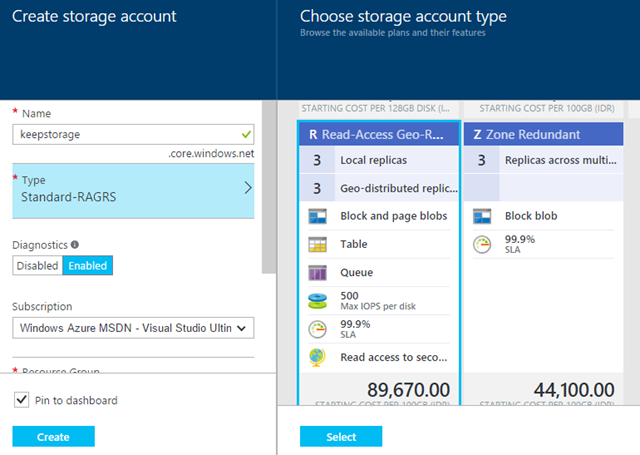
Task: Set Diagnostics to Enabled
Action: 86,265
